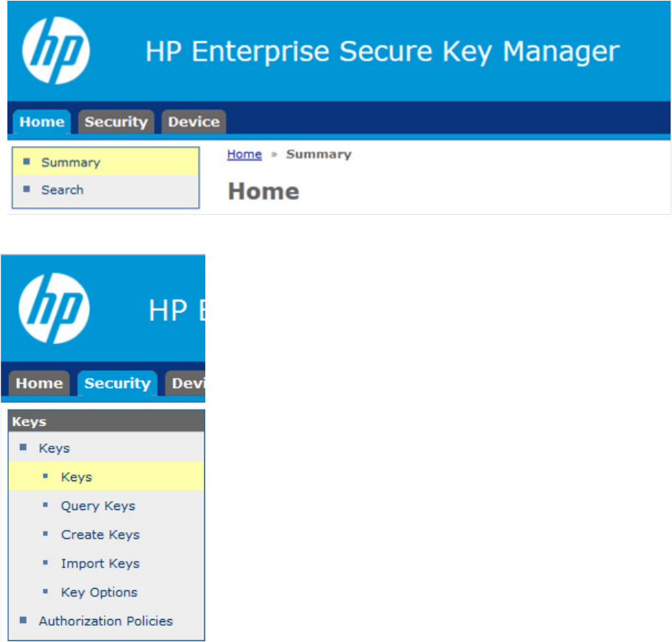Switch to the Security tab in upper navigation
This screenshot has height=642, width=672.
tap(116, 122)
